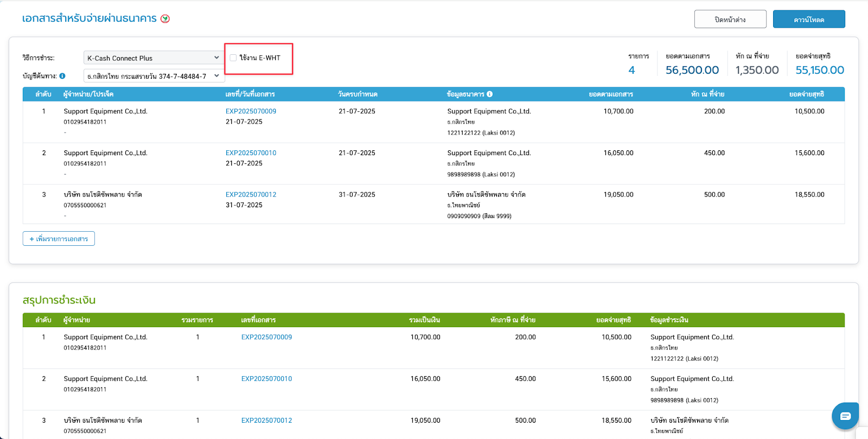Open EXP2025070009 link in สรุปการชำระเงิน table
The image size is (868, 439).
click(x=266, y=337)
